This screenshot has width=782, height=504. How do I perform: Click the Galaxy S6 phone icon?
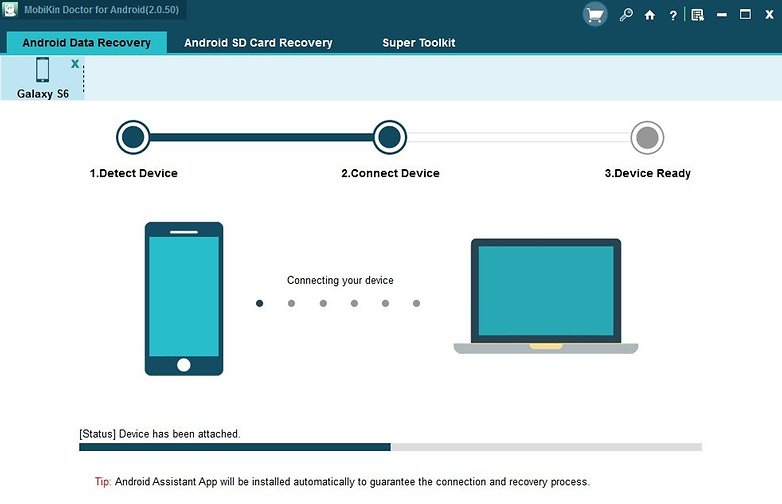tap(43, 70)
